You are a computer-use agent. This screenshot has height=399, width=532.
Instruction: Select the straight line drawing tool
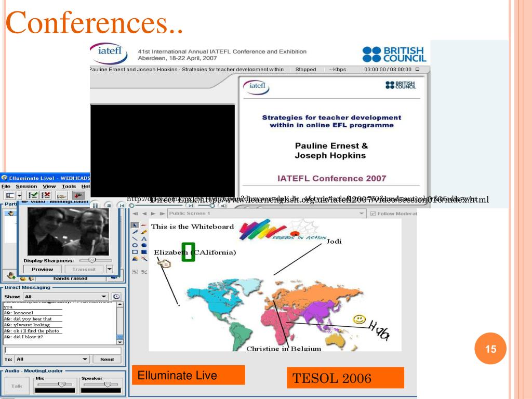pos(135,238)
